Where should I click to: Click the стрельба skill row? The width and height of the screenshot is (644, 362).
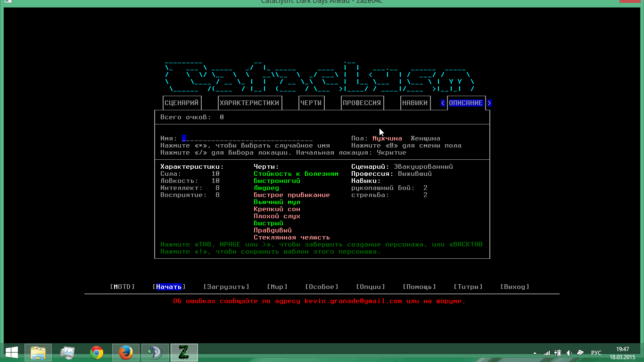point(389,195)
